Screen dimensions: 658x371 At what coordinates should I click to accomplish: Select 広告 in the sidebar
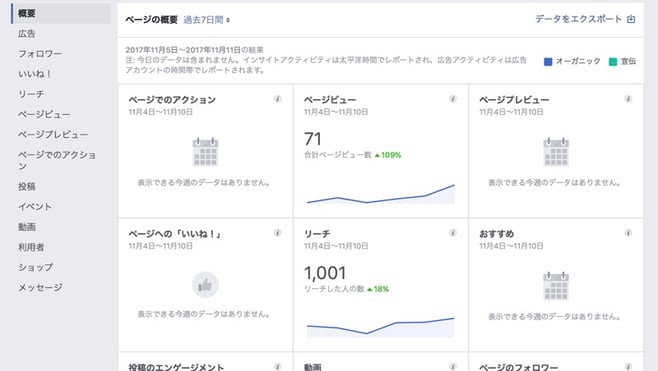[x=27, y=34]
